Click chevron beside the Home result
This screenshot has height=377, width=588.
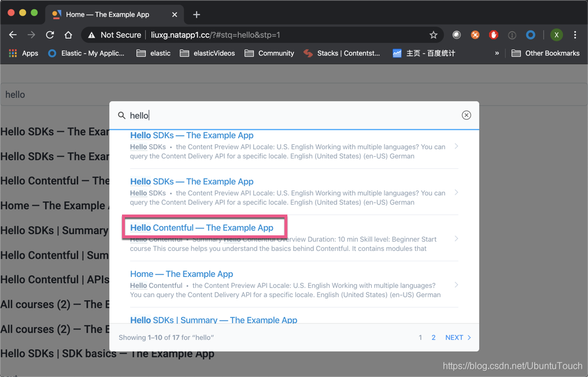pos(456,284)
